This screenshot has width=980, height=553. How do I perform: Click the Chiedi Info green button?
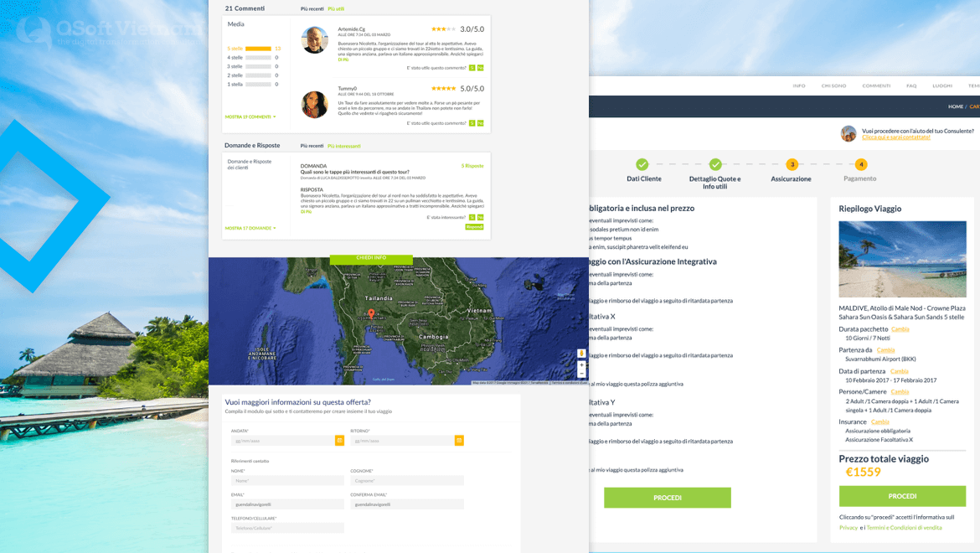tap(371, 258)
